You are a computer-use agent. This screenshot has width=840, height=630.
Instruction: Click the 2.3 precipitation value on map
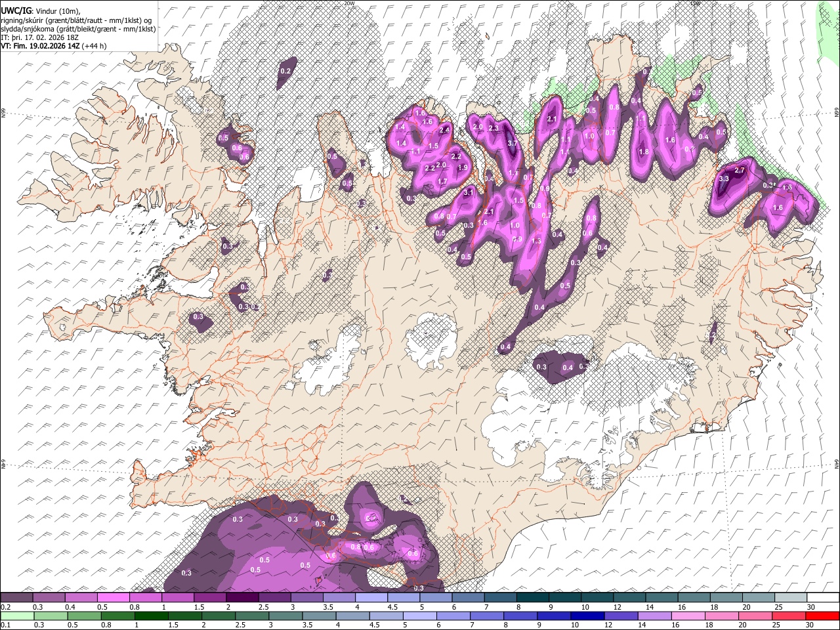tap(493, 127)
